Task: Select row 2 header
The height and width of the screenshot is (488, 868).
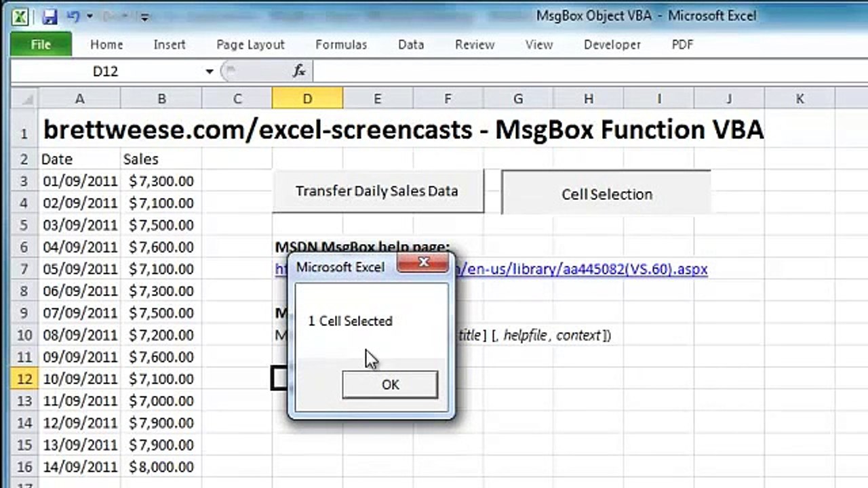Action: click(24, 159)
